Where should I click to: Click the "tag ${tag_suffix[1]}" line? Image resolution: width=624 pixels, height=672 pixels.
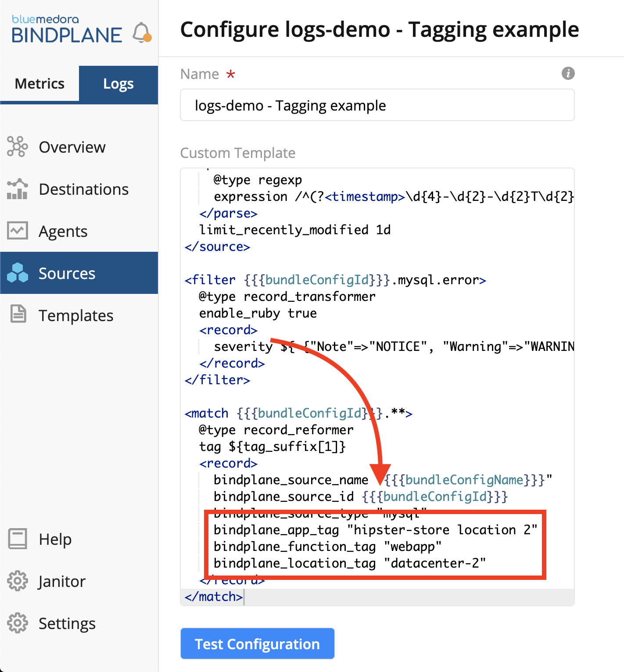point(273,447)
